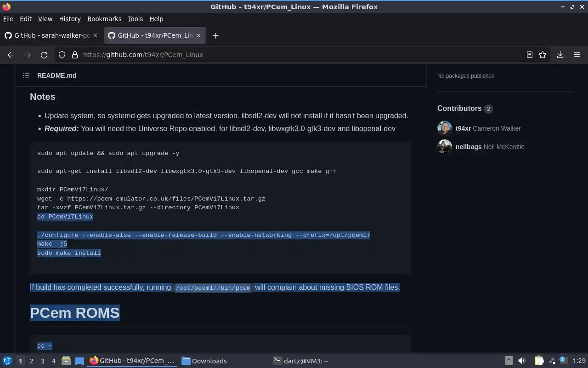Image resolution: width=588 pixels, height=368 pixels.
Task: Open the File menu
Action: click(8, 19)
